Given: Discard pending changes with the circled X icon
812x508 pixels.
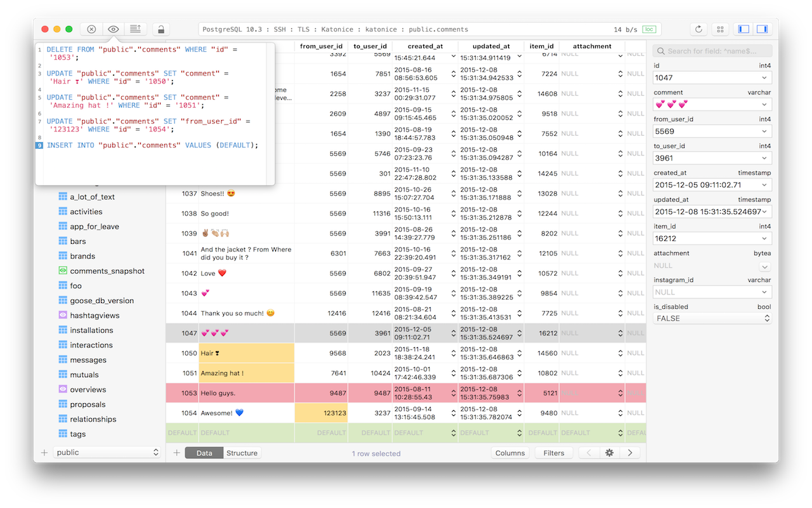Looking at the screenshot, I should click(x=91, y=29).
